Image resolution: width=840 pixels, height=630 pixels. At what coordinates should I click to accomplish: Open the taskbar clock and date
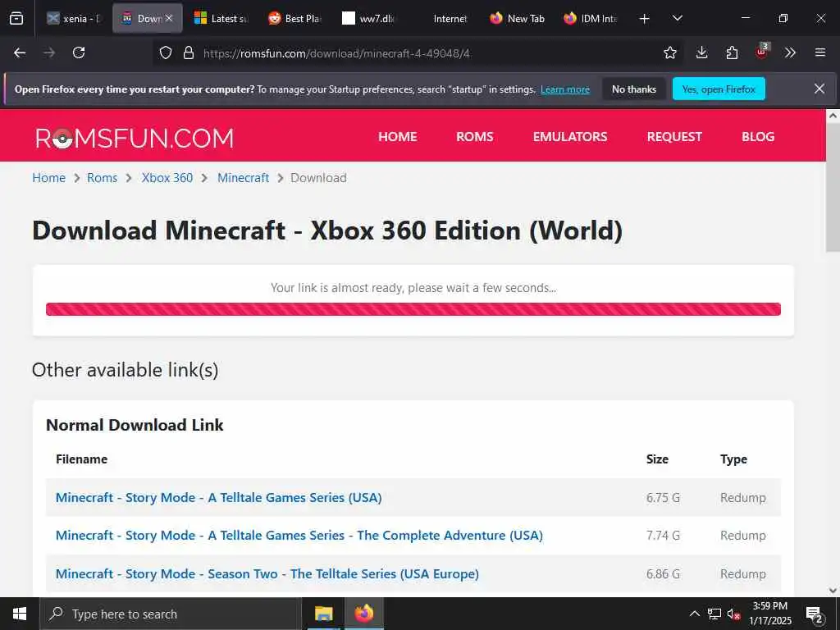tap(770, 614)
